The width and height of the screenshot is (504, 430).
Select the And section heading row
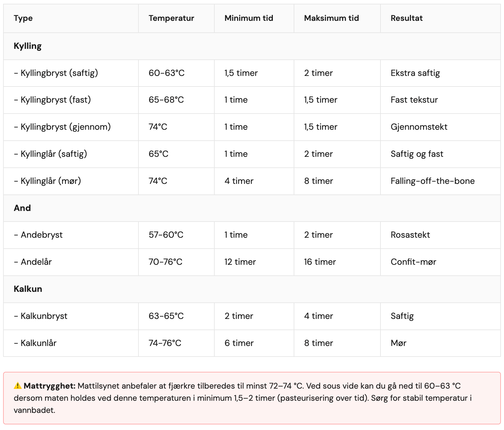click(x=252, y=208)
